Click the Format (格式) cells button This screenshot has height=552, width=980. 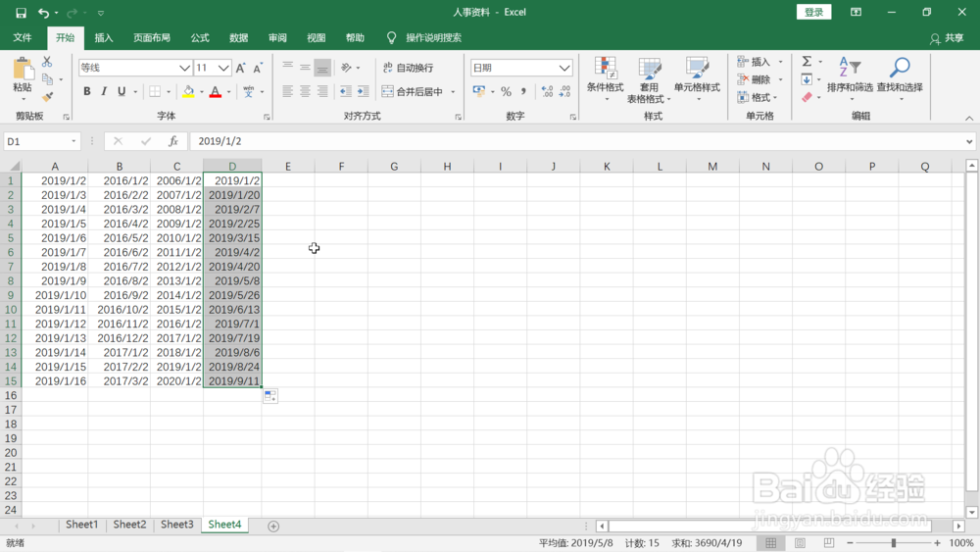757,97
